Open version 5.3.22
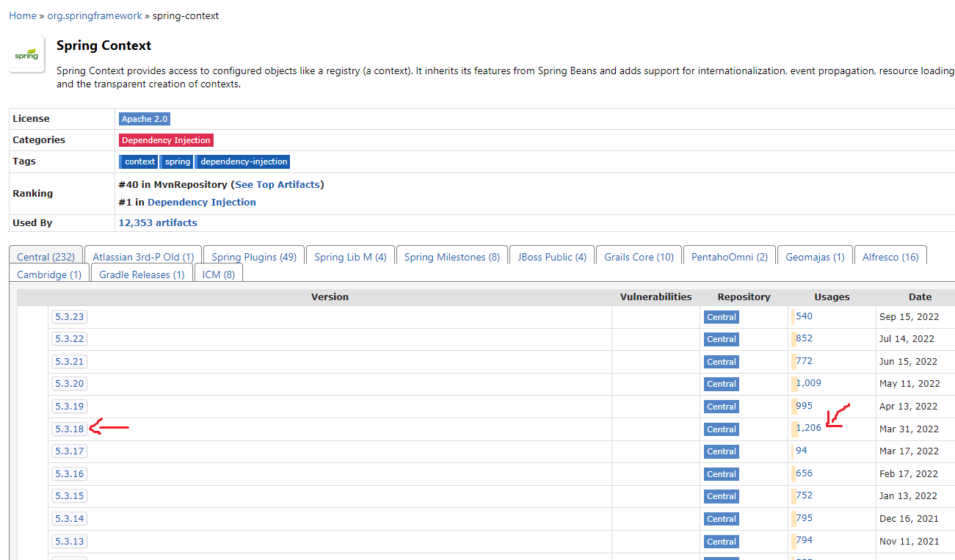Image resolution: width=955 pixels, height=560 pixels. tap(69, 339)
